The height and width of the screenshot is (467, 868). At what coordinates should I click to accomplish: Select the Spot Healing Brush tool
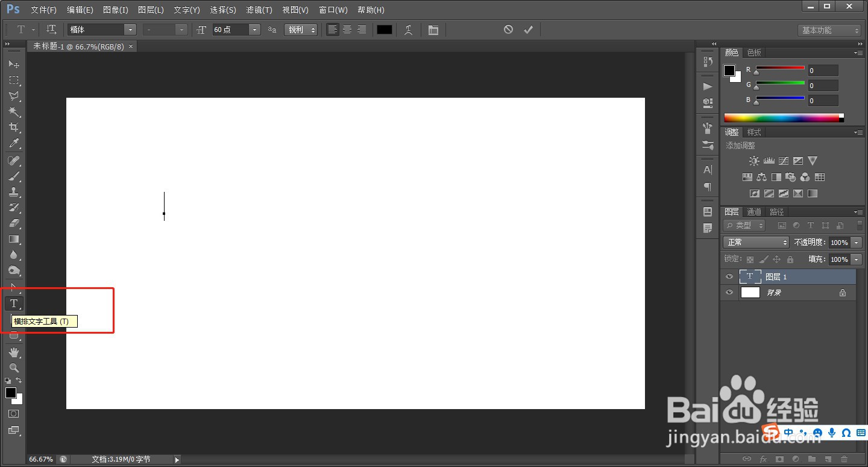(14, 160)
